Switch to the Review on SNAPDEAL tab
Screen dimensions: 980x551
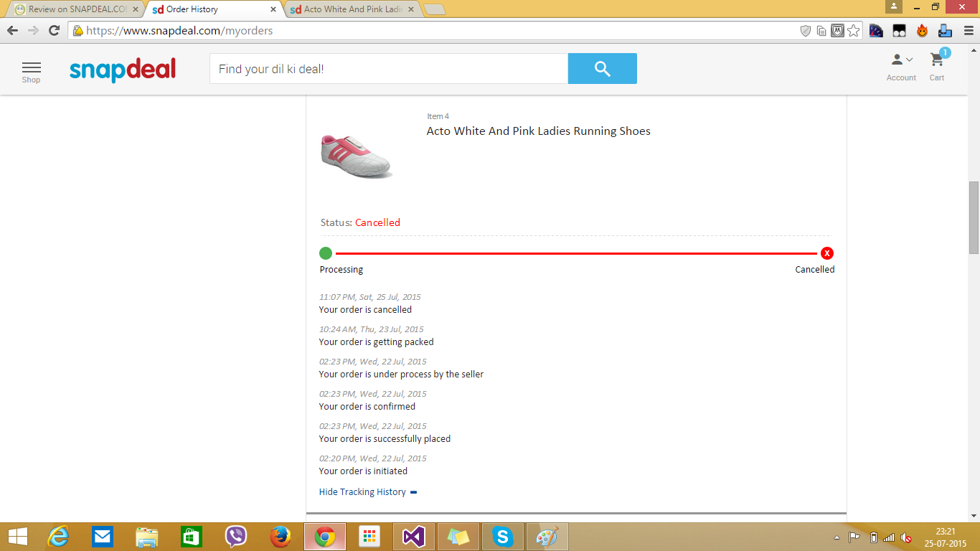pyautogui.click(x=72, y=9)
